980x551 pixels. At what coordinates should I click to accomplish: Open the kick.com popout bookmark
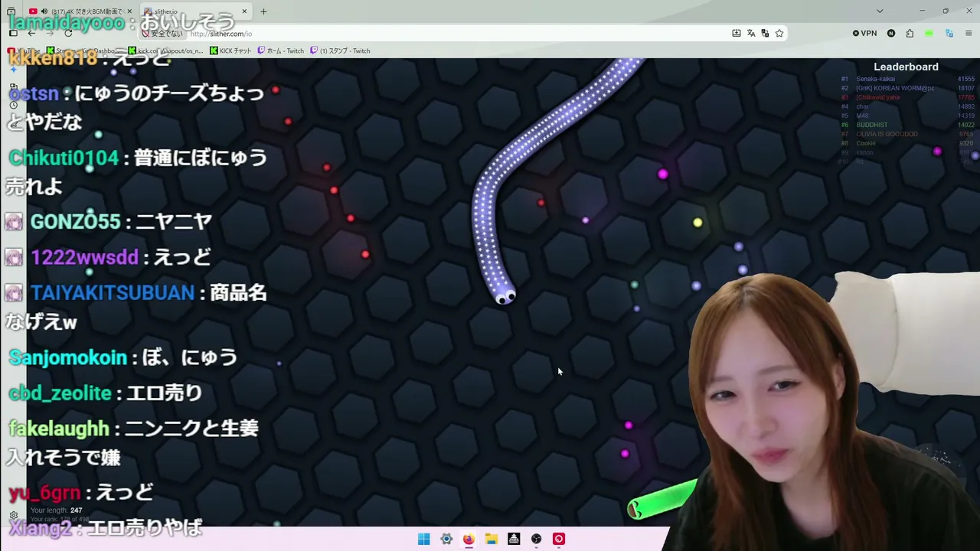click(166, 51)
